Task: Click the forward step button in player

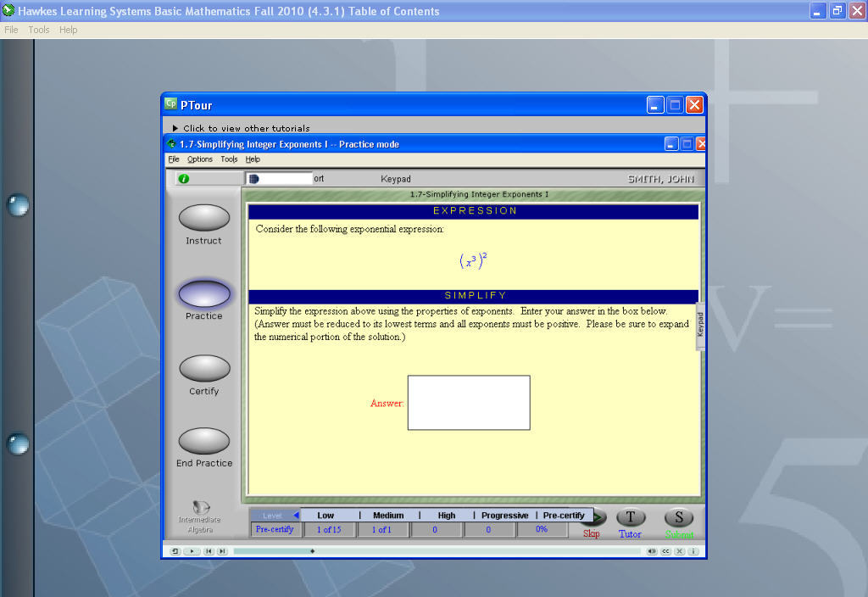Action: [x=222, y=551]
